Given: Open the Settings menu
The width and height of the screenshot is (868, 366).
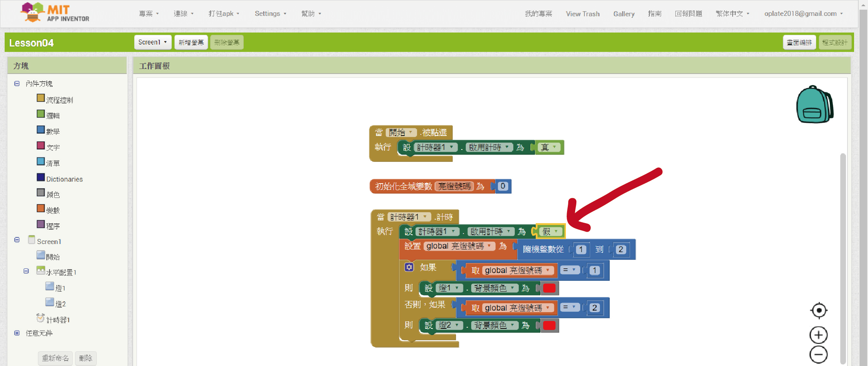Looking at the screenshot, I should tap(270, 14).
